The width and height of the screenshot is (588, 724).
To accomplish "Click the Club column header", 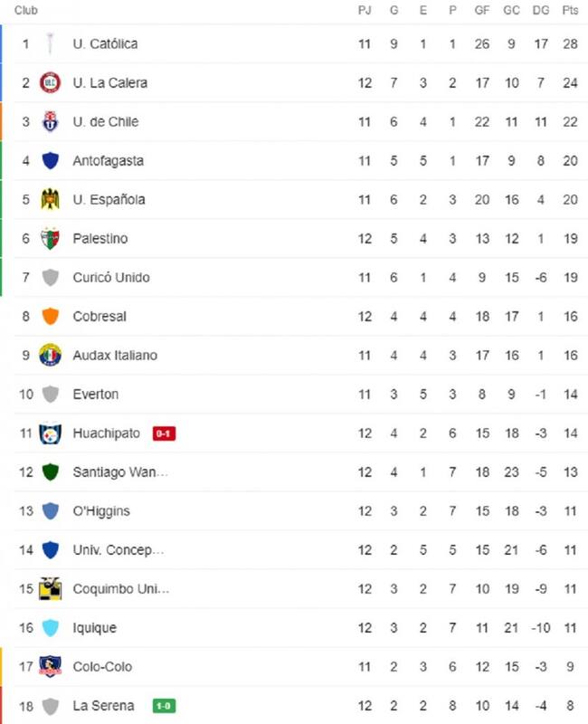I will coord(26,10).
